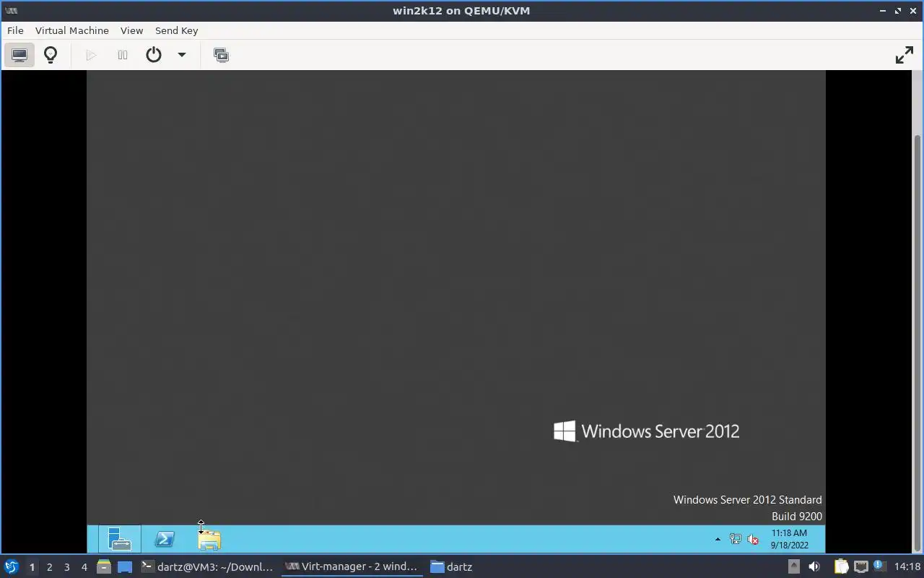Screen dimensions: 924x578
Task: Shut down the VM with power button
Action: coord(154,55)
